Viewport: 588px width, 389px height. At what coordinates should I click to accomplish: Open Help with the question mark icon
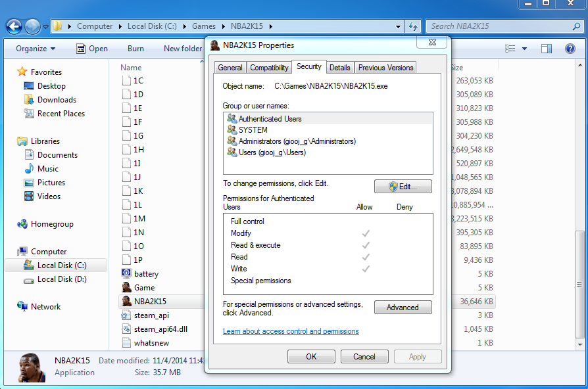570,49
